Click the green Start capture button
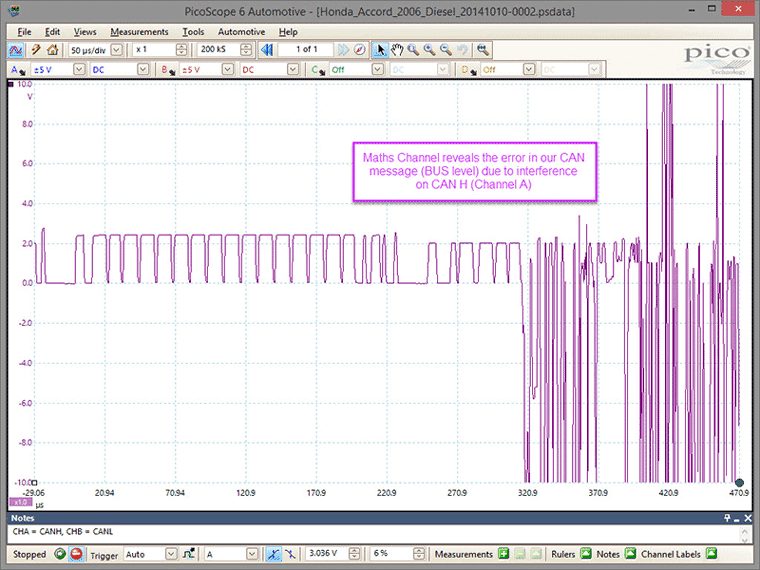Viewport: 760px width, 570px height. point(60,554)
